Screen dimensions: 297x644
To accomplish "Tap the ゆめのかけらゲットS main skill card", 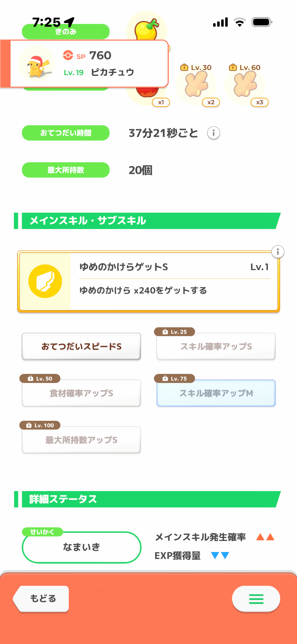I will (174, 281).
